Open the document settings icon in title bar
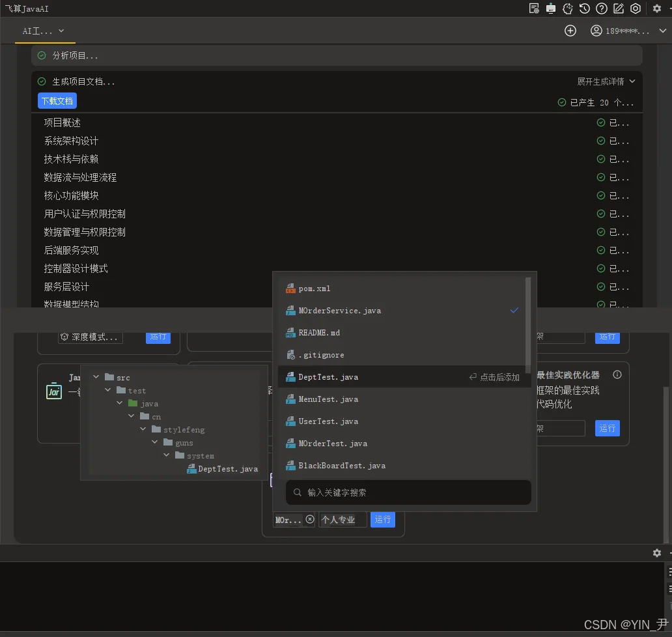 (x=534, y=8)
